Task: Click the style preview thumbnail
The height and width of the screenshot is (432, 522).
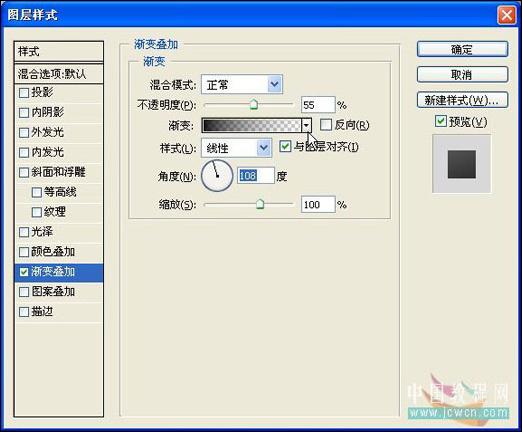Action: point(462,164)
